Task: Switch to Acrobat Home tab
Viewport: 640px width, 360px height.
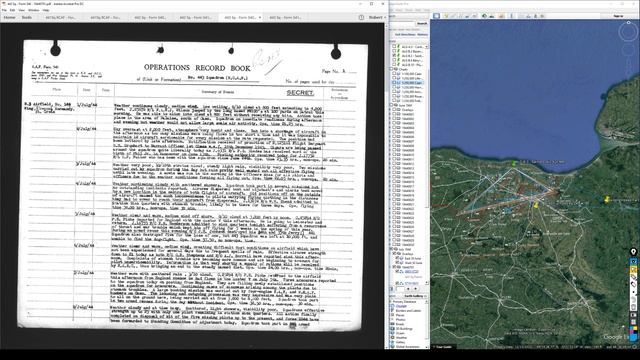Action: pos(9,18)
